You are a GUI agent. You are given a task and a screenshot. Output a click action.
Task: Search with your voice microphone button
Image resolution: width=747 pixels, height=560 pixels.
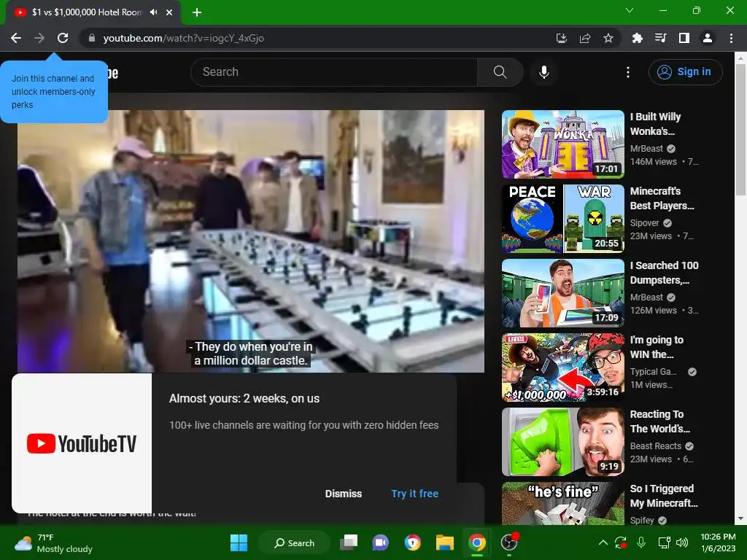(x=544, y=72)
